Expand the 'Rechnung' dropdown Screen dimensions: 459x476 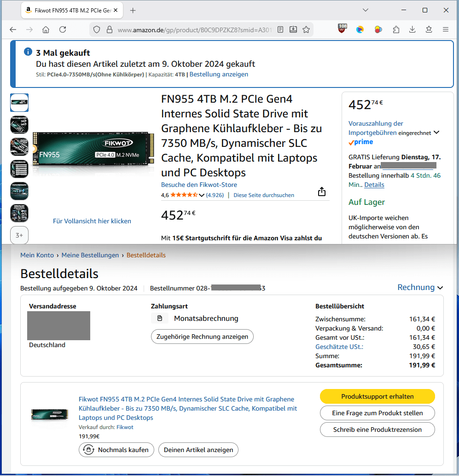click(420, 287)
